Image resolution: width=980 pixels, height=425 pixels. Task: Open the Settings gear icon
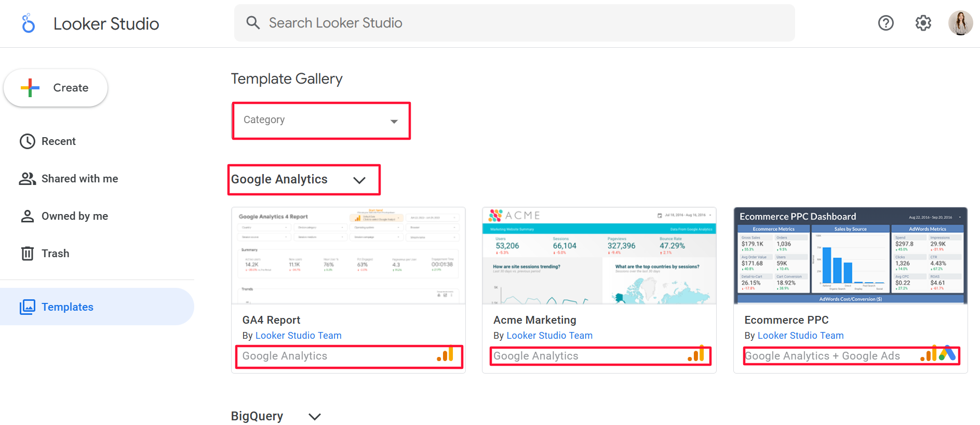coord(923,23)
